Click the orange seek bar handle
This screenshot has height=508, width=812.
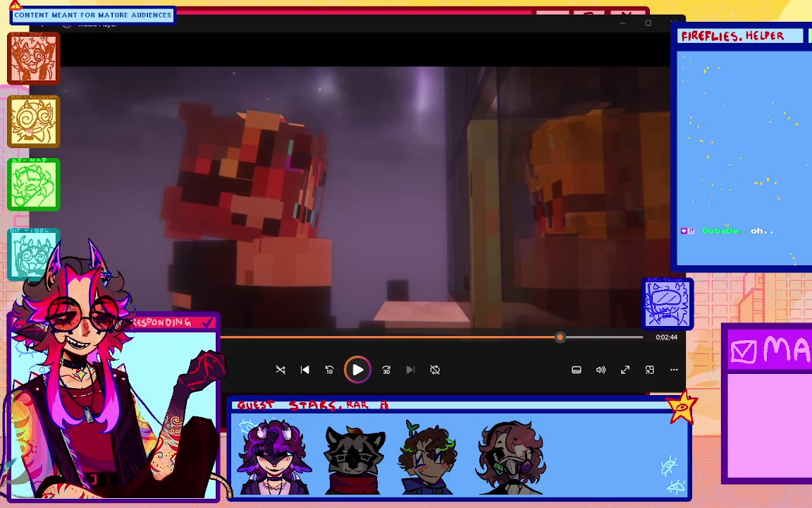coord(560,337)
